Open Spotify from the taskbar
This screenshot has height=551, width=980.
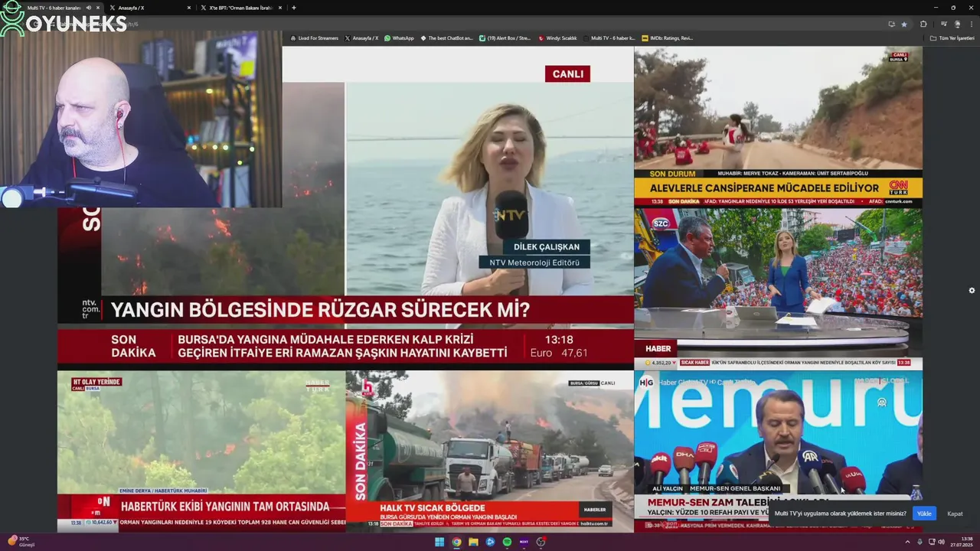[x=507, y=542]
